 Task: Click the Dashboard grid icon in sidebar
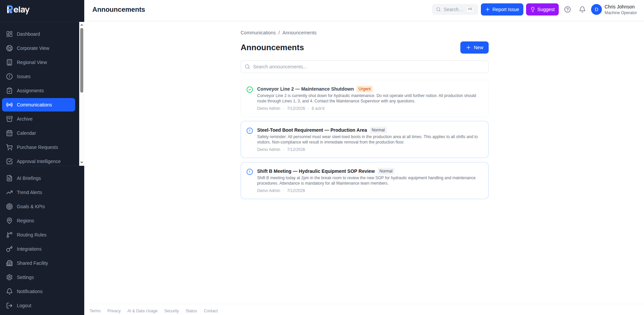point(9,34)
